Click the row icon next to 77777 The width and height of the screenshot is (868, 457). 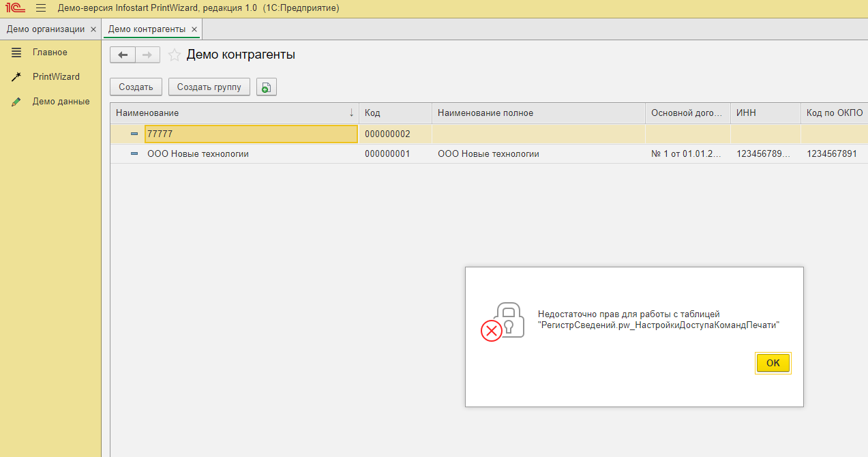(134, 134)
